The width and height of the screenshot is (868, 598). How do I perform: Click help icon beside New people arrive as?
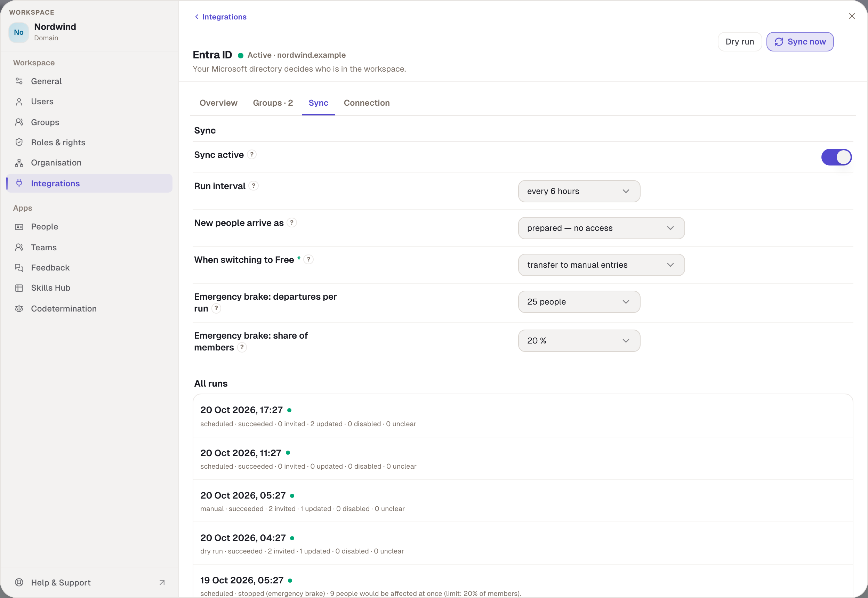click(x=291, y=223)
